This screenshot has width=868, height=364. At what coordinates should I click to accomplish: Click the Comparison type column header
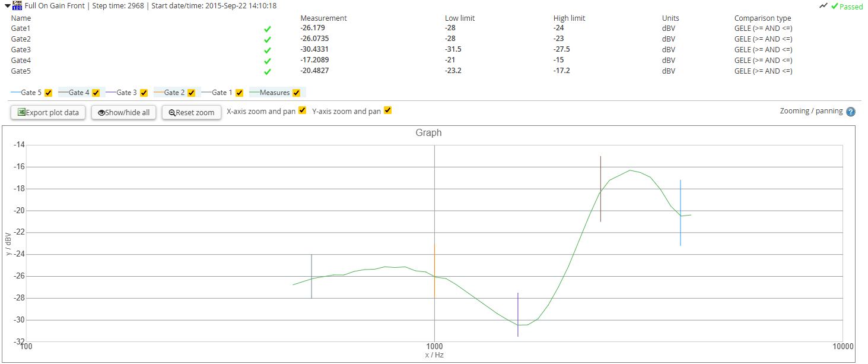click(x=762, y=18)
